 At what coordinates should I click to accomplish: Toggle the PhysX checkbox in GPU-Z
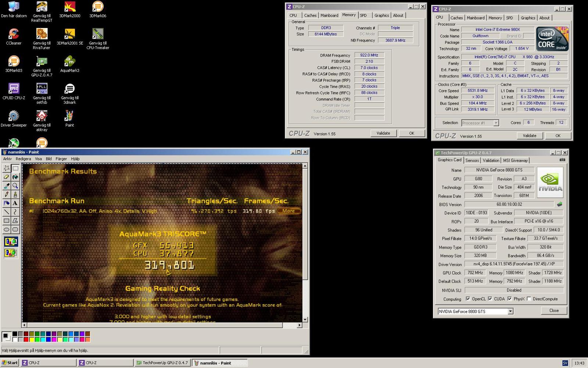tap(509, 299)
